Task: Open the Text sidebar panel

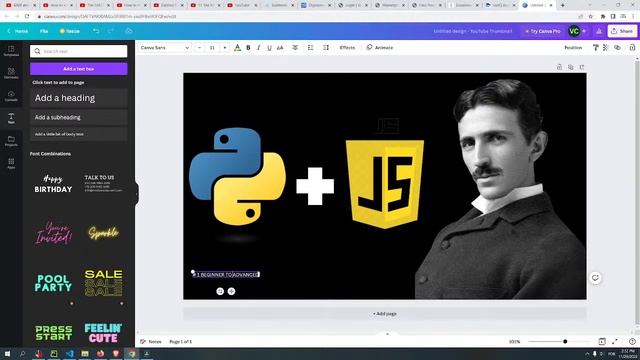Action: (x=11, y=118)
